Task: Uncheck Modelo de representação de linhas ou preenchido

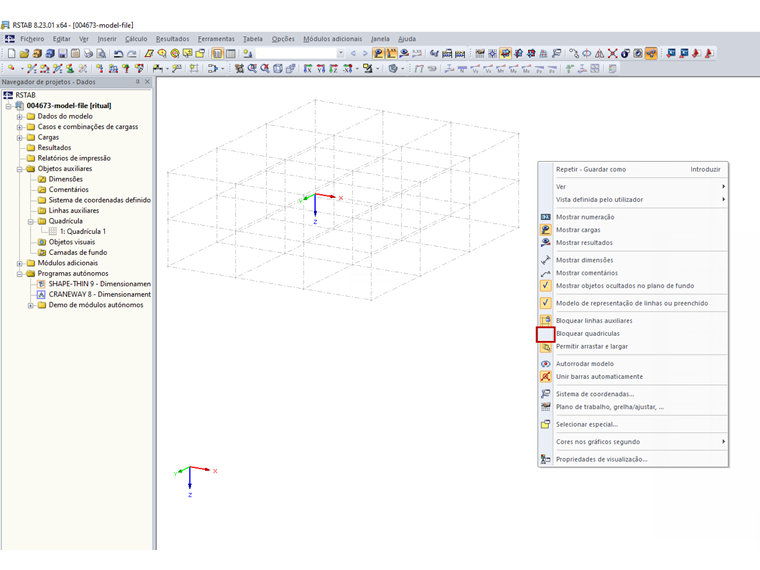Action: click(633, 303)
